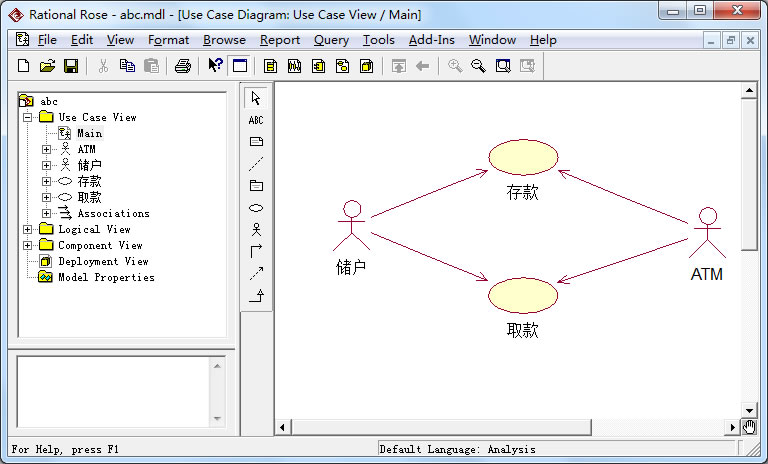Open a model file via Open icon
This screenshot has width=768, height=464.
[x=47, y=66]
